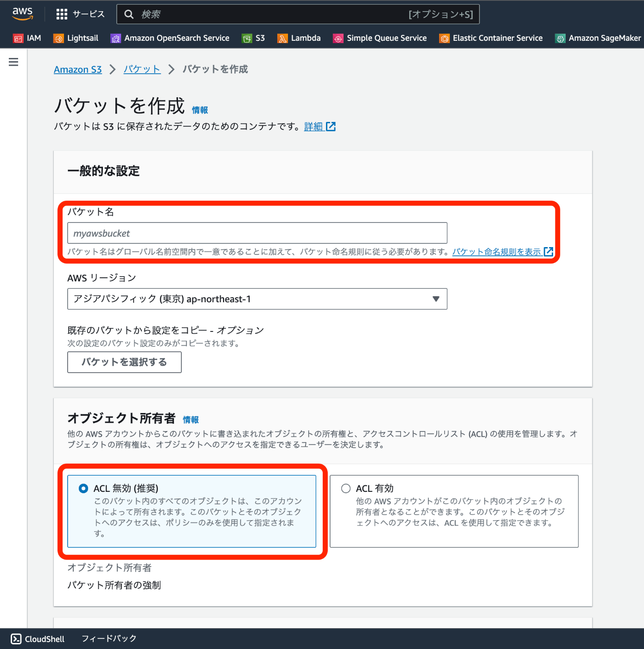The width and height of the screenshot is (644, 649).
Task: Click the バケットを選択する button
Action: (x=124, y=362)
